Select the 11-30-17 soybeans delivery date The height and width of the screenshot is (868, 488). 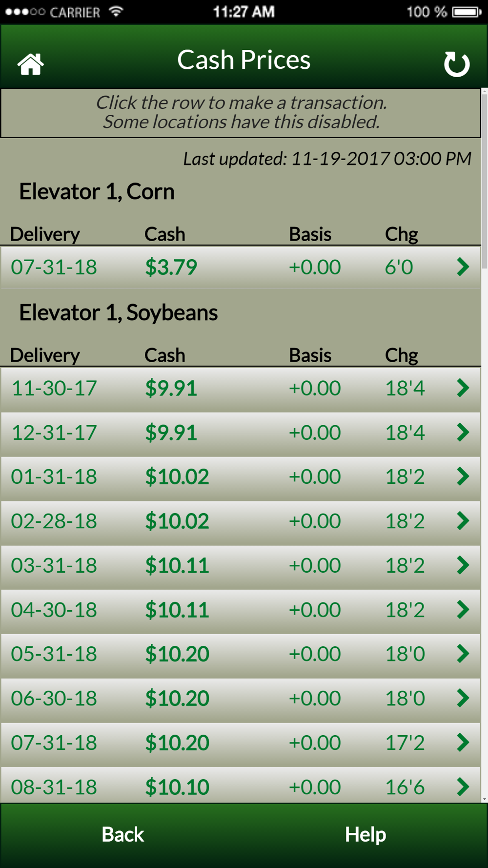[x=54, y=388]
